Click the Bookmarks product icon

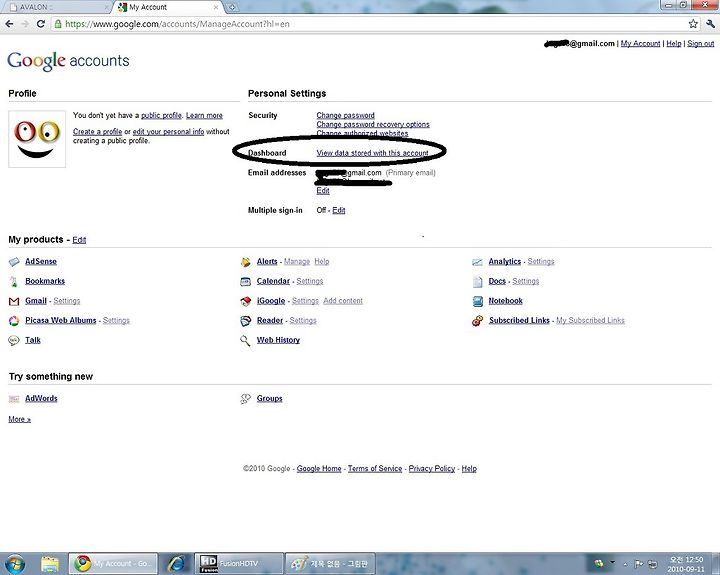pos(14,282)
